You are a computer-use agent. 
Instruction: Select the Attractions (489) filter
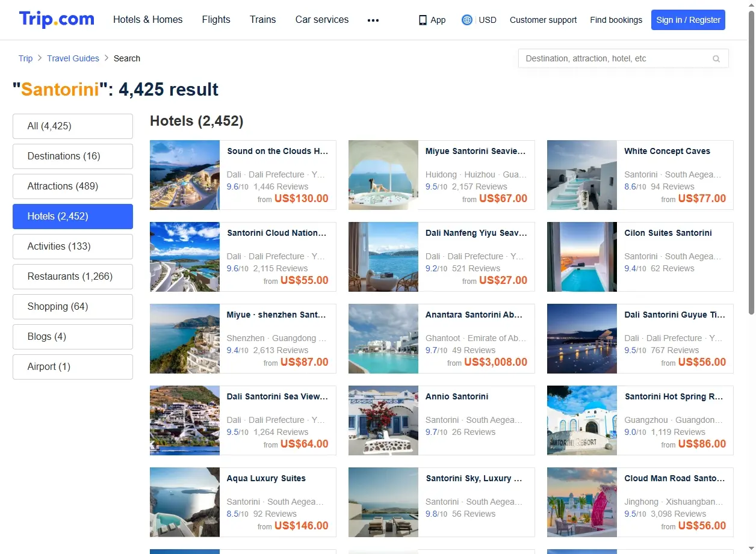[x=73, y=186]
